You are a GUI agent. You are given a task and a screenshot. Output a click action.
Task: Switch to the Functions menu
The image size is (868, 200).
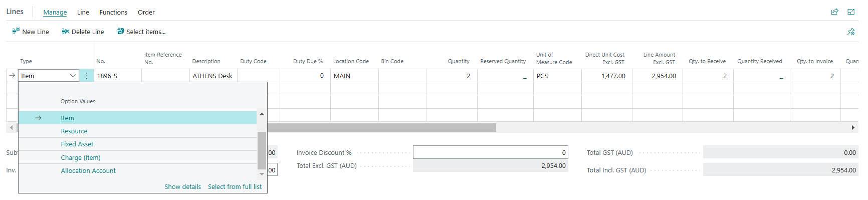(113, 12)
